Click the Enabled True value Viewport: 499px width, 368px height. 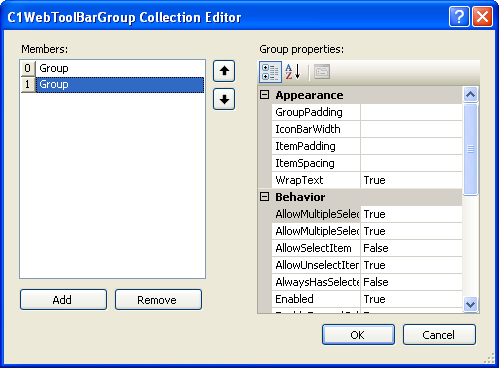point(411,299)
